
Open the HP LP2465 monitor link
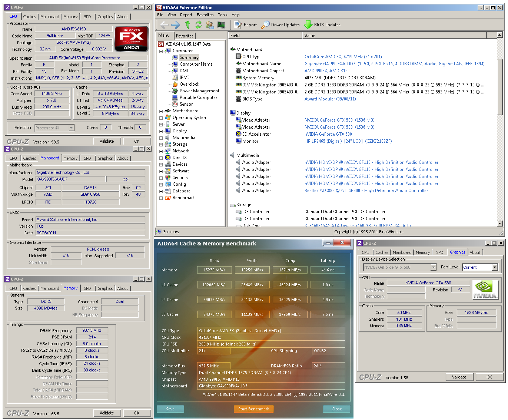pos(348,141)
